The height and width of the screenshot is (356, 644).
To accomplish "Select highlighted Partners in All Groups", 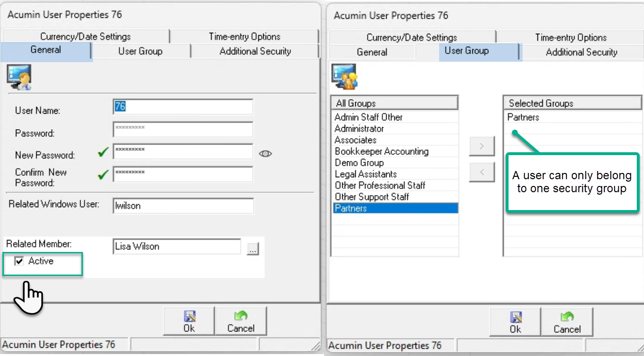I will click(395, 208).
